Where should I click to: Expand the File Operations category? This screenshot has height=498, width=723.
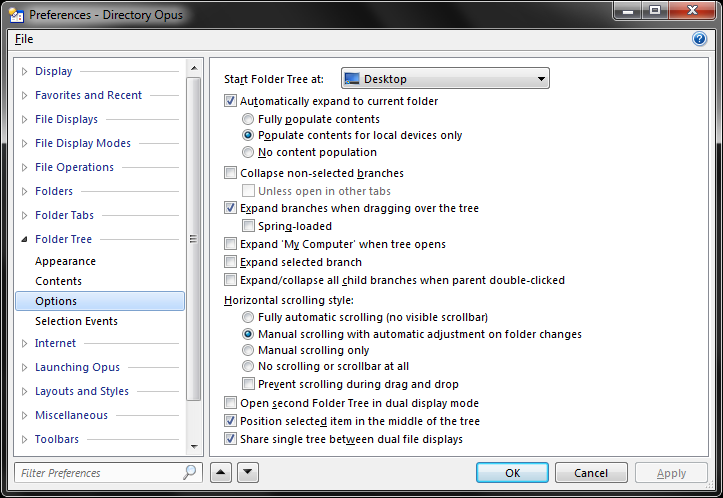24,167
